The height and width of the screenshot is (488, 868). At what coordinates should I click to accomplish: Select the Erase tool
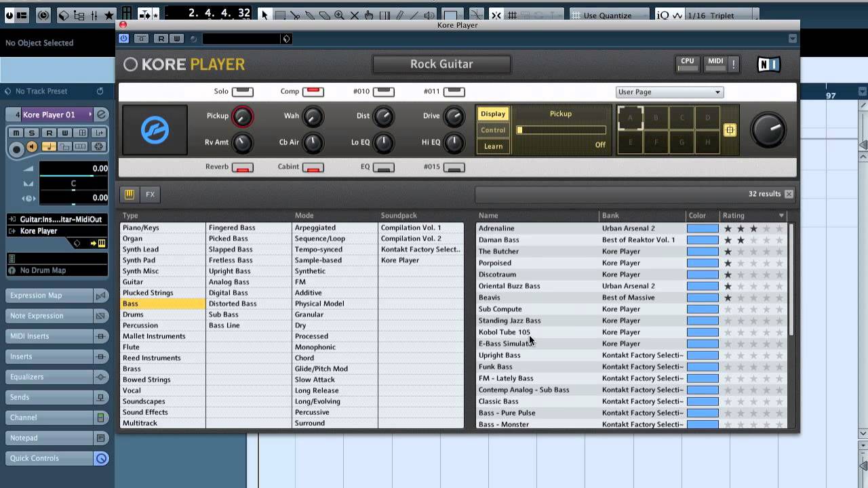(x=324, y=15)
